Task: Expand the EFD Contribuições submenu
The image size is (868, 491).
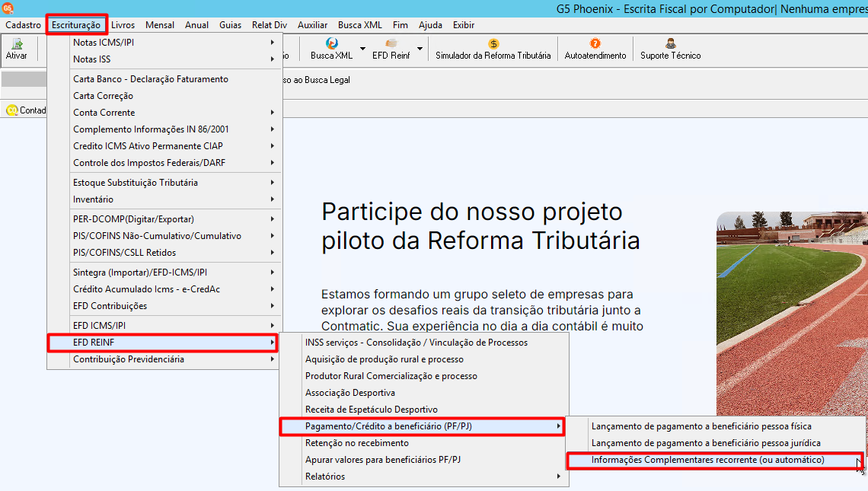Action: [x=273, y=305]
